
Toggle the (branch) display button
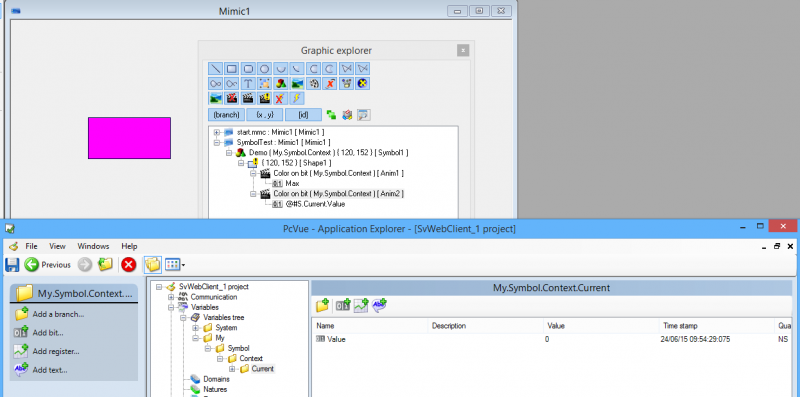[227, 115]
